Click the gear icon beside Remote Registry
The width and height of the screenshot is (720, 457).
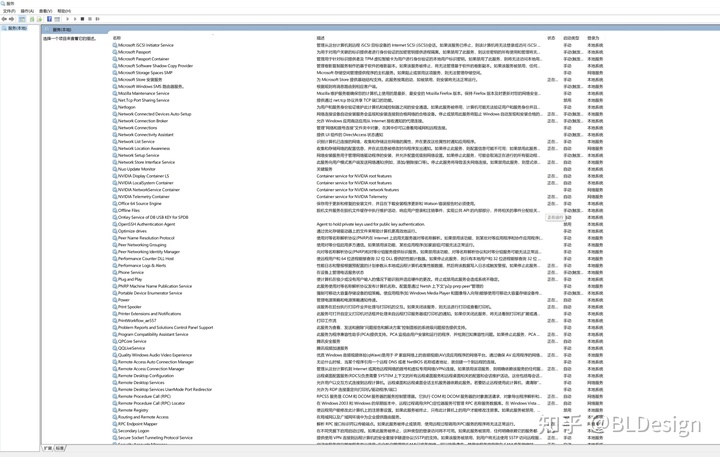click(115, 410)
